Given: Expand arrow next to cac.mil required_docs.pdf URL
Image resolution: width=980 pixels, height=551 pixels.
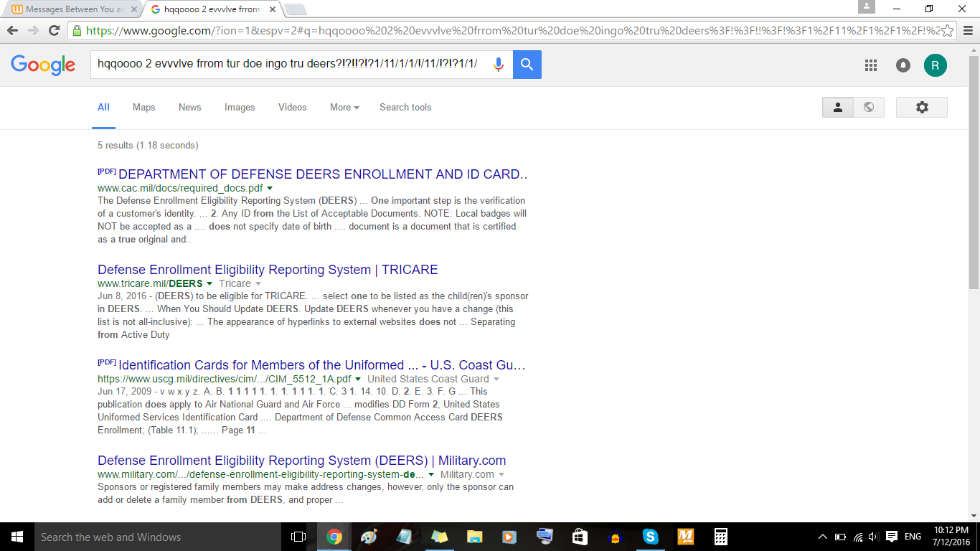Looking at the screenshot, I should (x=270, y=188).
